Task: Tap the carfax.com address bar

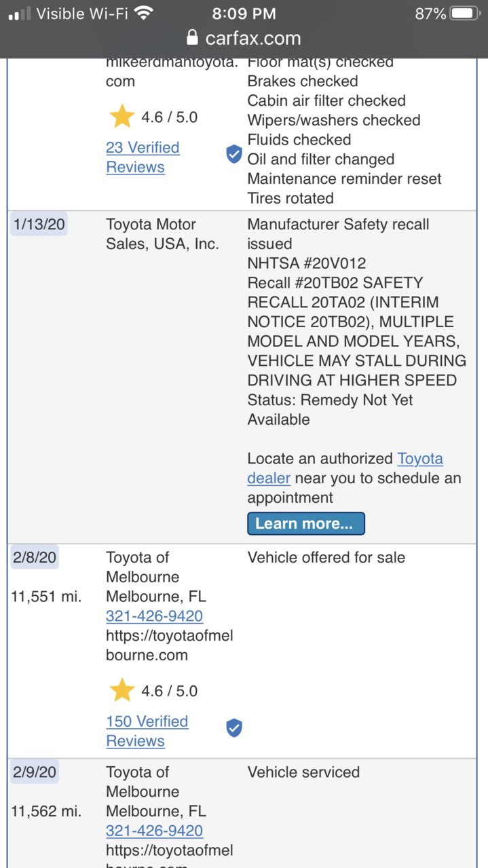Action: pos(244,38)
